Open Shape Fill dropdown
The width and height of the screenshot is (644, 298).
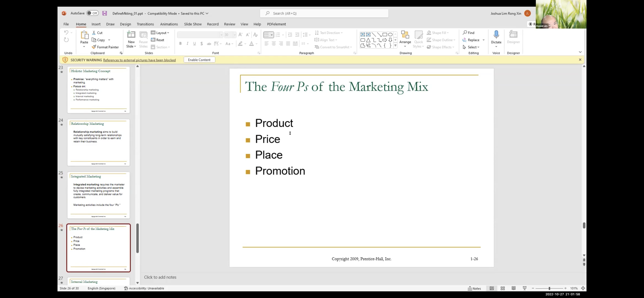click(x=437, y=33)
